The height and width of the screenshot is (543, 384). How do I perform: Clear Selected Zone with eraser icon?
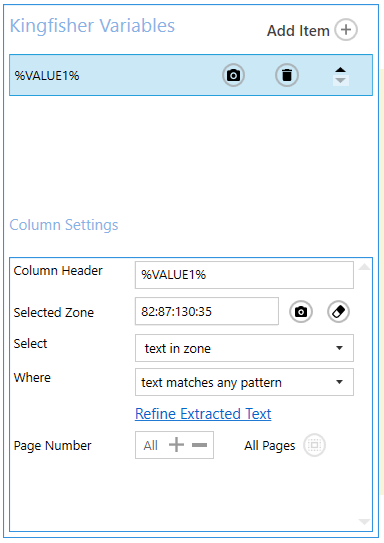point(338,312)
